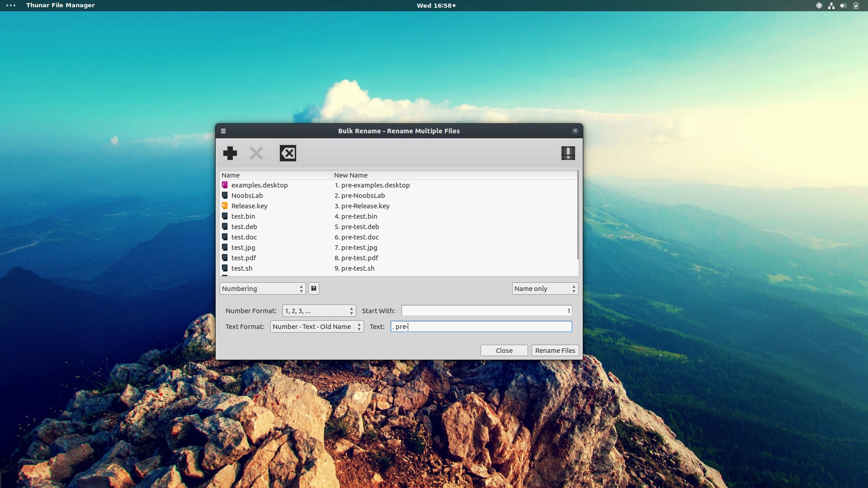
Task: Change the Number Format dropdown
Action: 319,310
